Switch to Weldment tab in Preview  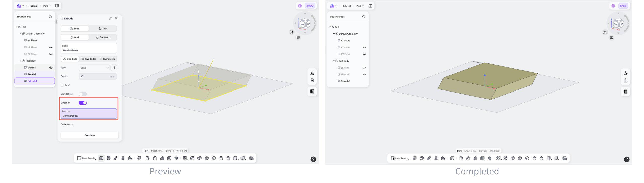click(x=181, y=151)
